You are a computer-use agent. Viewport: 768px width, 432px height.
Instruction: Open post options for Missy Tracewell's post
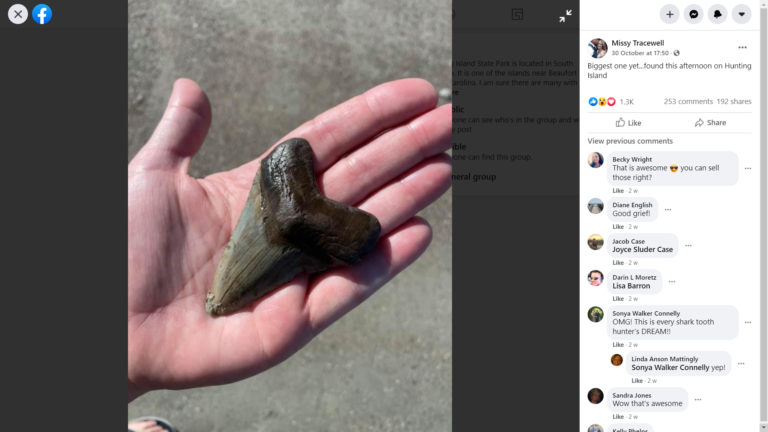point(742,48)
